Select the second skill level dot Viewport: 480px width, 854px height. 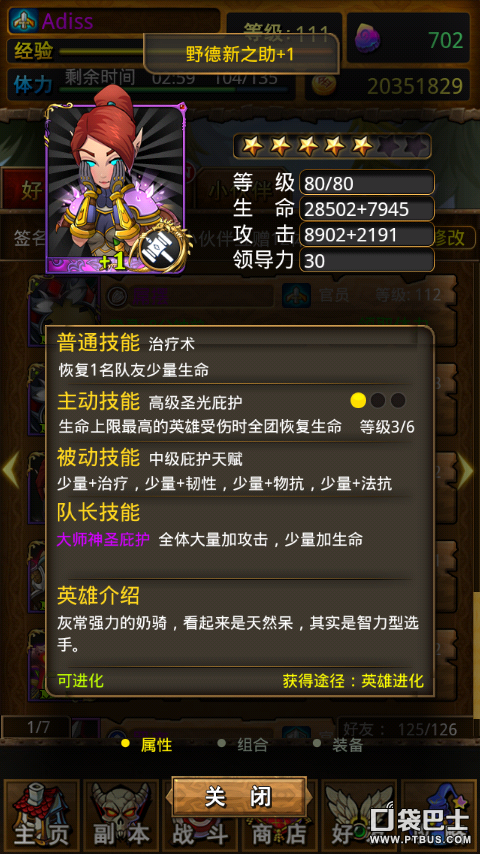(x=378, y=400)
